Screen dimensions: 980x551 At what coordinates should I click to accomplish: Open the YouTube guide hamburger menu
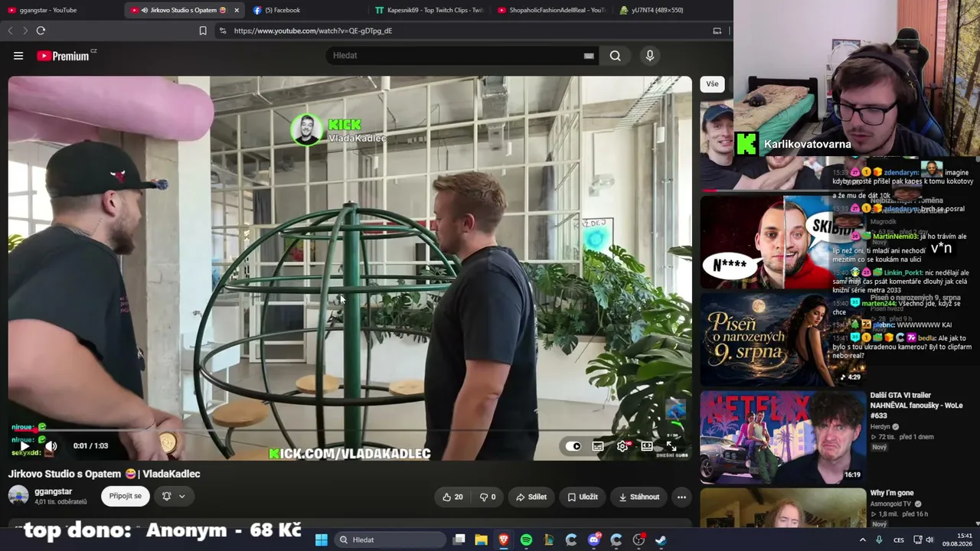pos(18,56)
